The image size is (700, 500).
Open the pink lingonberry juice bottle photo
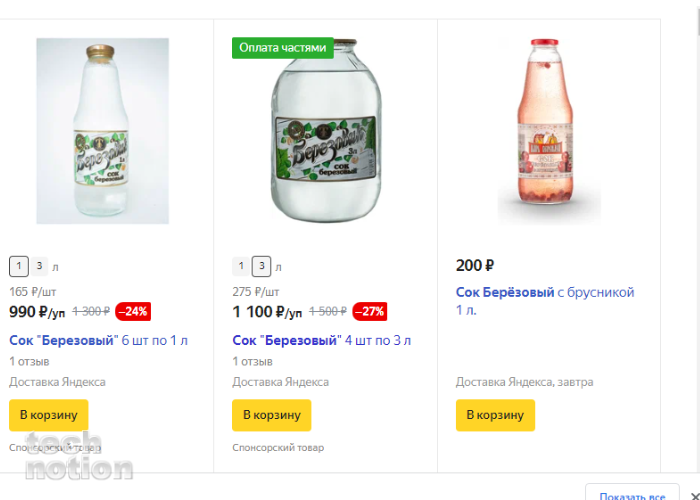coord(549,130)
